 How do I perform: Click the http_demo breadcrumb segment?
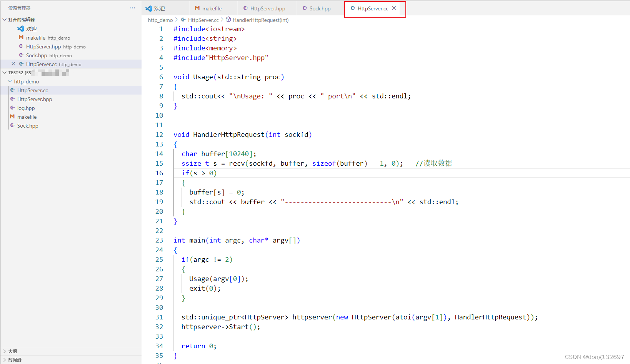pos(160,20)
